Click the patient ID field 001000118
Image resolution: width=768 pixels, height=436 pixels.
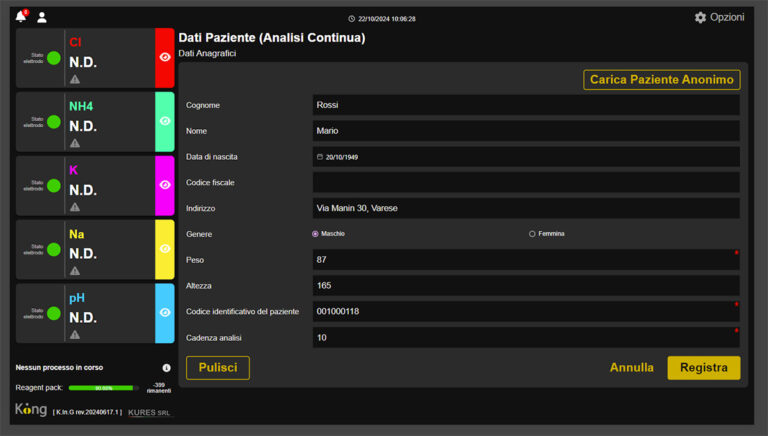coord(526,312)
